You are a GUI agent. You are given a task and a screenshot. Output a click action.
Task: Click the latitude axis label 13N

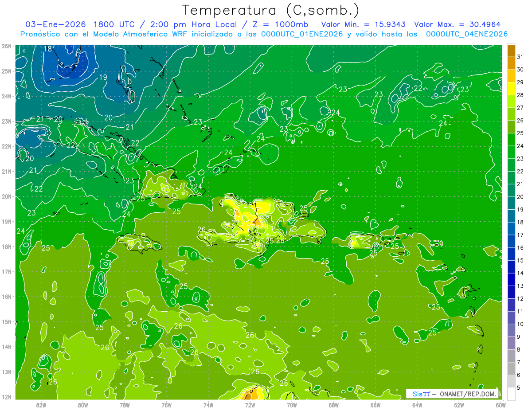(7, 372)
